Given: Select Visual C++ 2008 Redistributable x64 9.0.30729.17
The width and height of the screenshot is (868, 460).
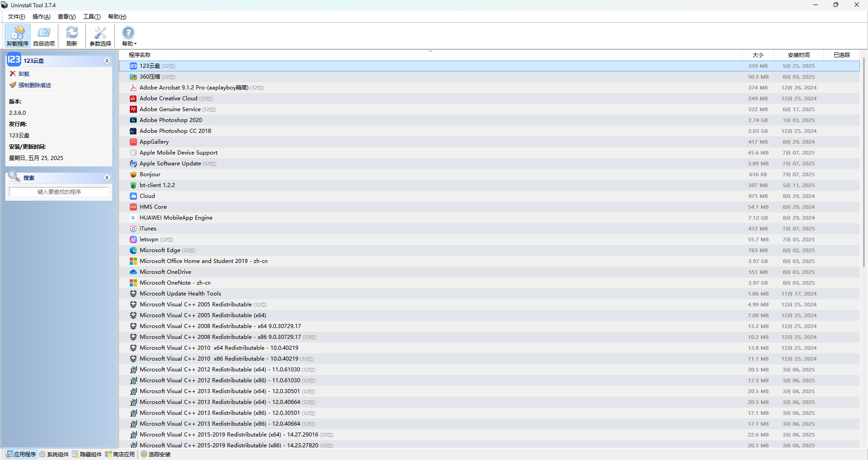Looking at the screenshot, I should [490, 326].
